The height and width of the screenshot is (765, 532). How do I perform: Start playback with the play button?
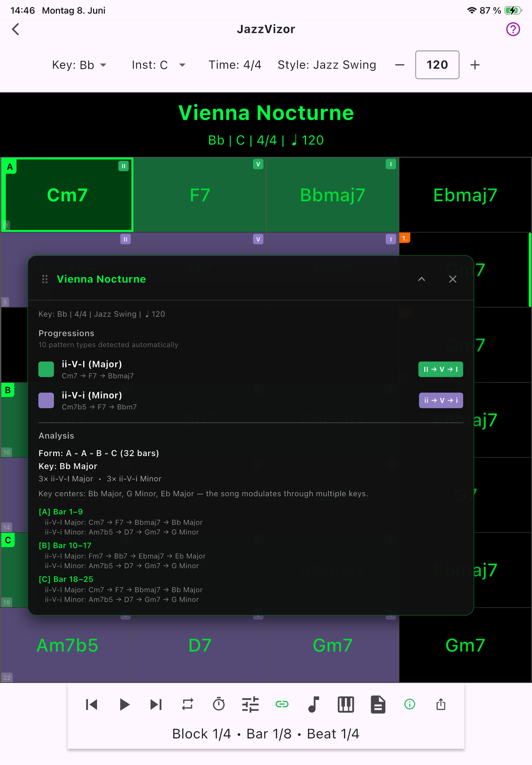(125, 704)
